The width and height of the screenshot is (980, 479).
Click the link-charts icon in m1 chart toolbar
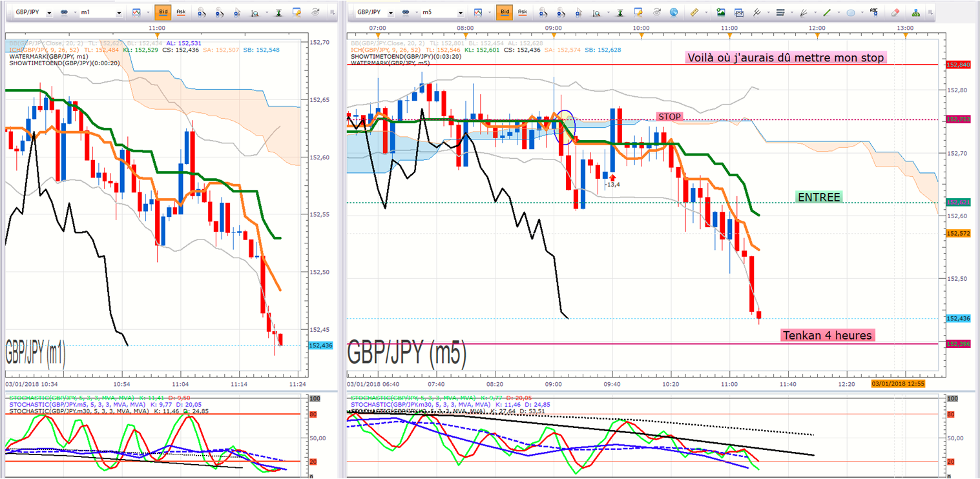(65, 12)
